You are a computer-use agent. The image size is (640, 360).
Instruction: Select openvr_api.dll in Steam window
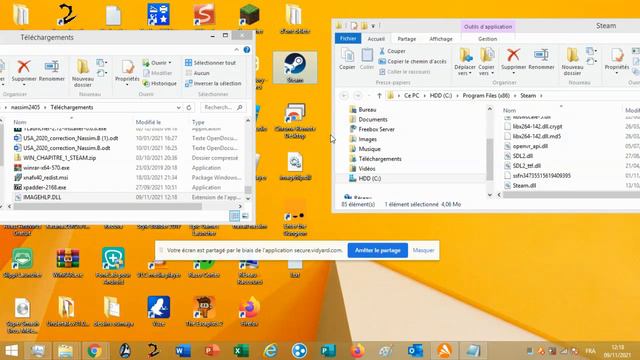530,146
